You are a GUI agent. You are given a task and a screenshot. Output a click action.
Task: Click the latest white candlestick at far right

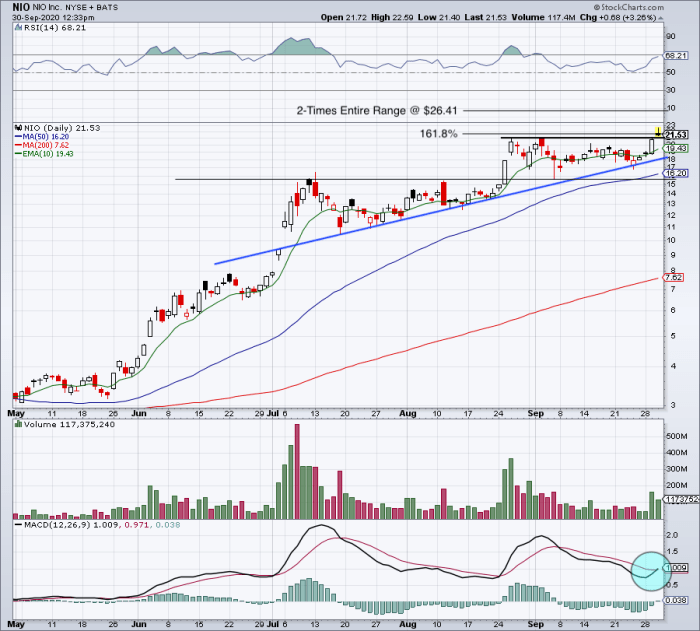click(651, 146)
